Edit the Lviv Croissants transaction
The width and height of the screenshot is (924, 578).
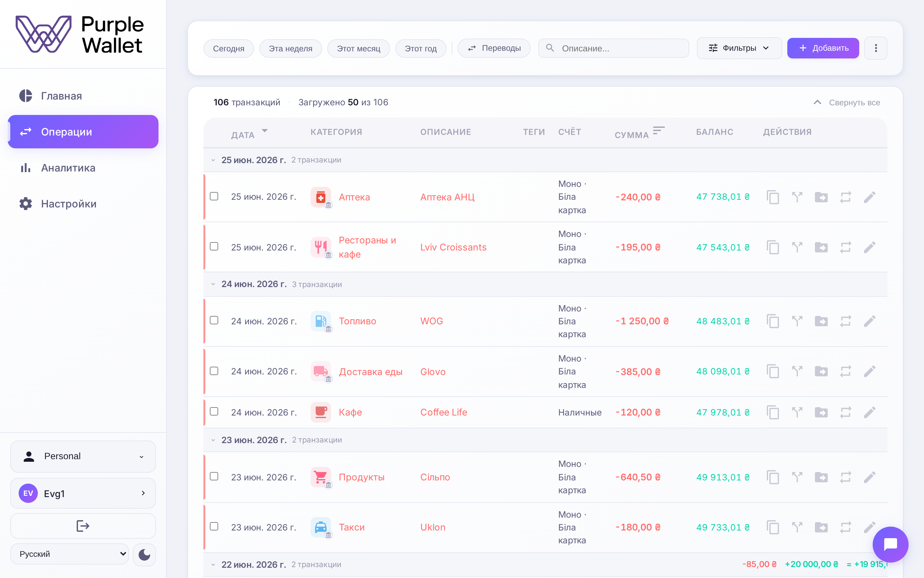tap(870, 247)
